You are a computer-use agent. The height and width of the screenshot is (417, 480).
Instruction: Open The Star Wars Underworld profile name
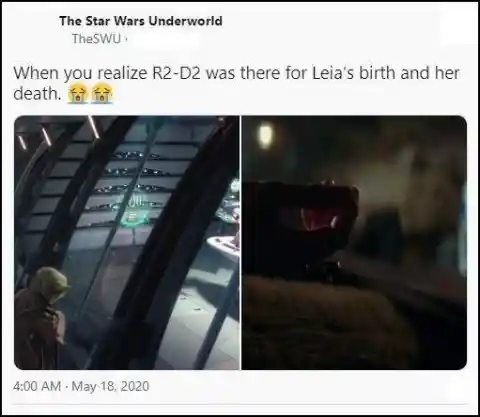click(141, 21)
